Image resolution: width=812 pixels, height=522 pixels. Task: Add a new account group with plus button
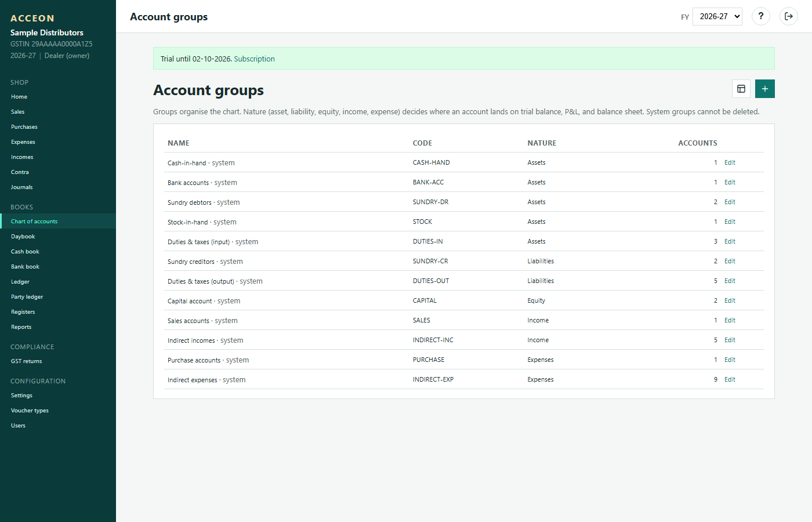click(x=765, y=89)
